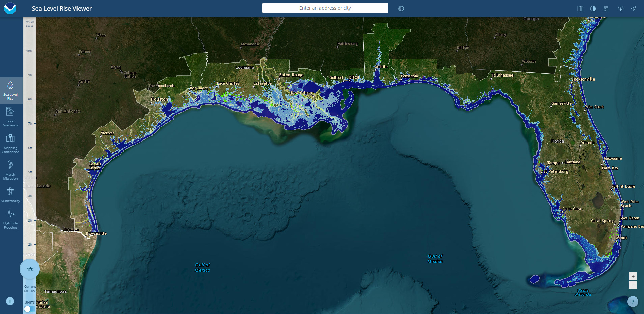Zoom out the map with minus button

pyautogui.click(x=633, y=285)
